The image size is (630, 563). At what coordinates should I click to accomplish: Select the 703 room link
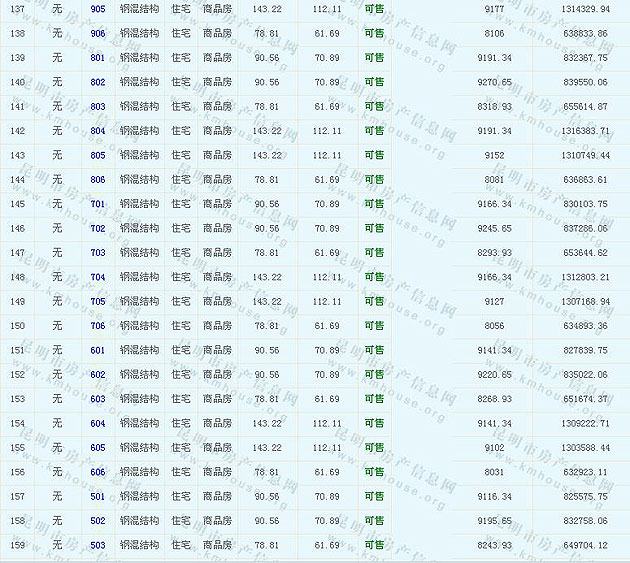(x=97, y=253)
